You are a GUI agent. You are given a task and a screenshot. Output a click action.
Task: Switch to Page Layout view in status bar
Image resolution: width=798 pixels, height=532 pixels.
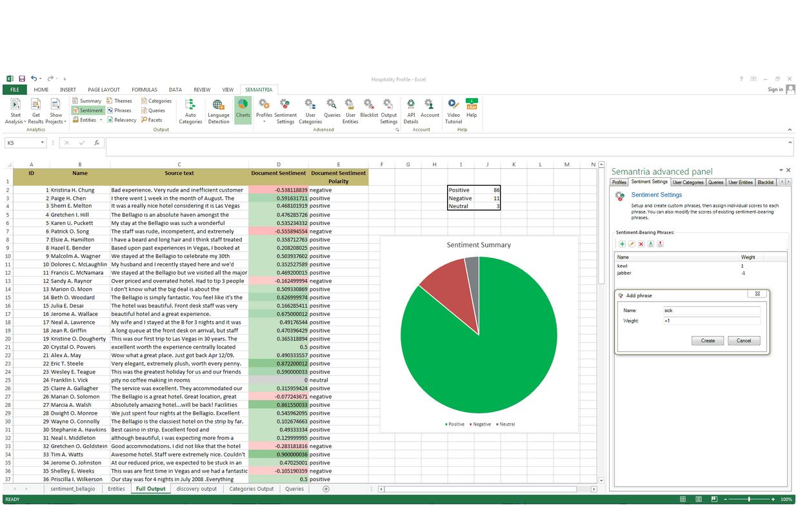point(699,500)
